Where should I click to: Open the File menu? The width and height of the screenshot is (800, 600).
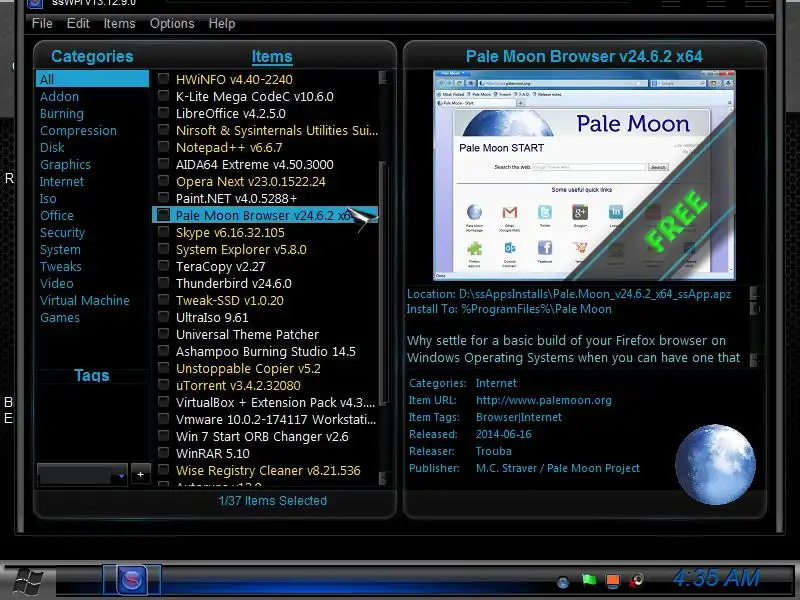tap(42, 23)
